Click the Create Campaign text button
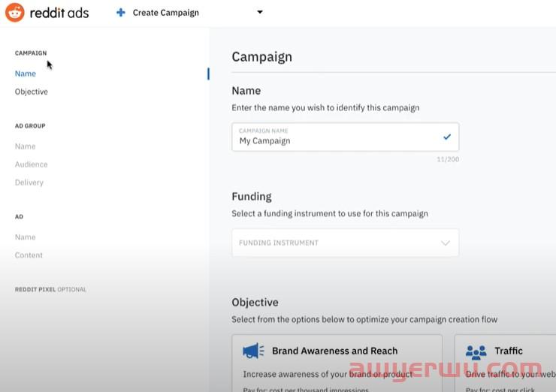The width and height of the screenshot is (556, 392). tap(166, 13)
